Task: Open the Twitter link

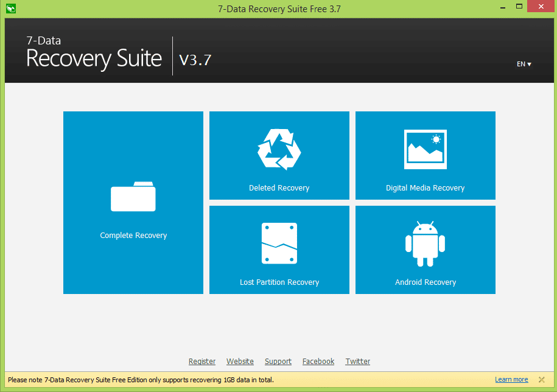Action: point(358,361)
